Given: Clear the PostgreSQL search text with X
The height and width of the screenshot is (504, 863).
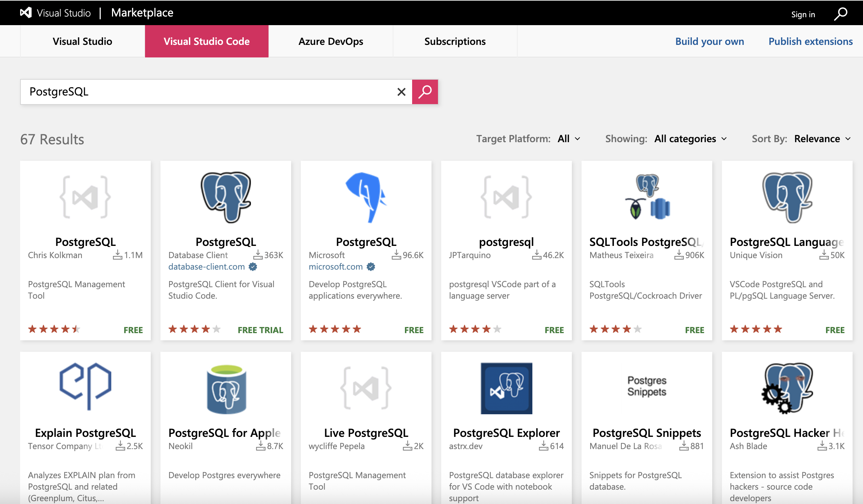Looking at the screenshot, I should point(401,92).
